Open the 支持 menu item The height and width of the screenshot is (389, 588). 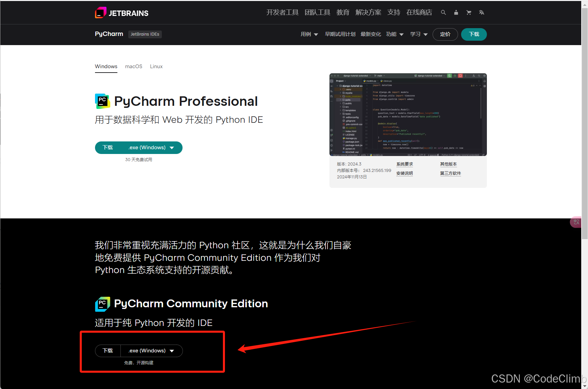(394, 13)
